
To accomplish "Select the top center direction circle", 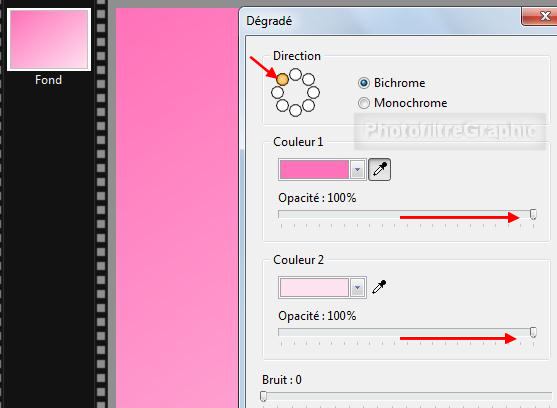I will click(x=295, y=75).
